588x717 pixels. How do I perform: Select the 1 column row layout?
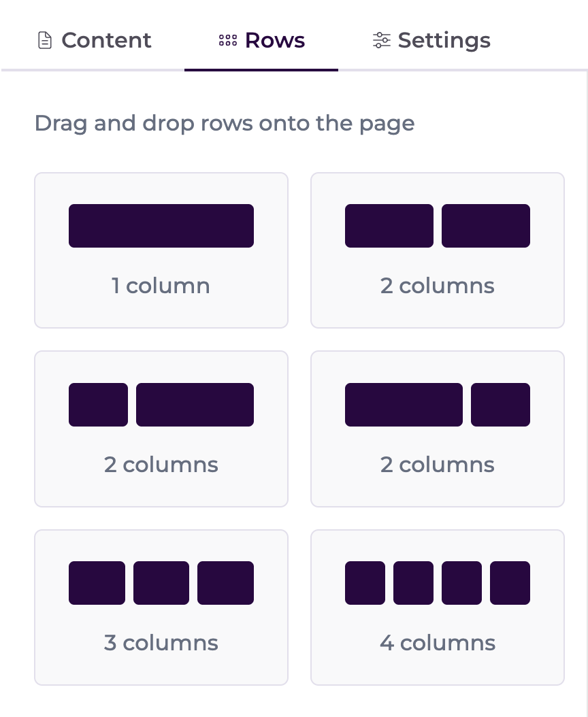161,250
